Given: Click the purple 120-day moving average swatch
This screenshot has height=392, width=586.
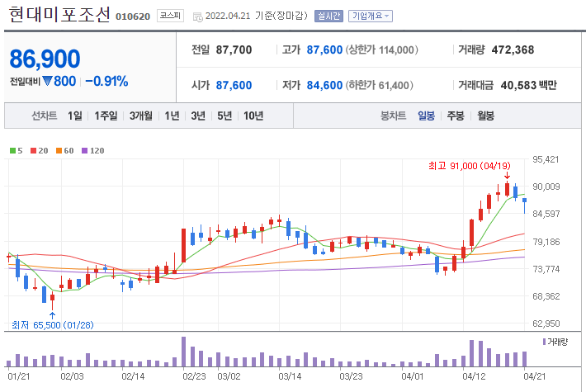Looking at the screenshot, I should 84,150.
